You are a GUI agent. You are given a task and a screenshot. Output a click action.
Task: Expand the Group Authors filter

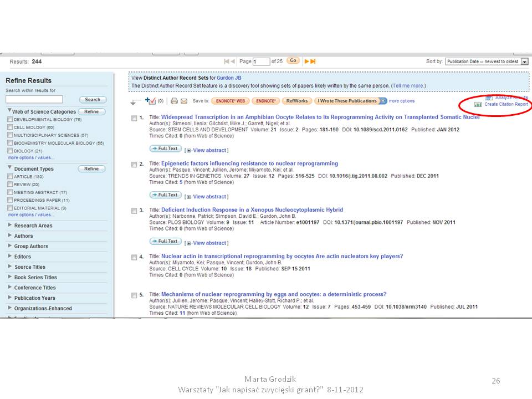click(10, 245)
